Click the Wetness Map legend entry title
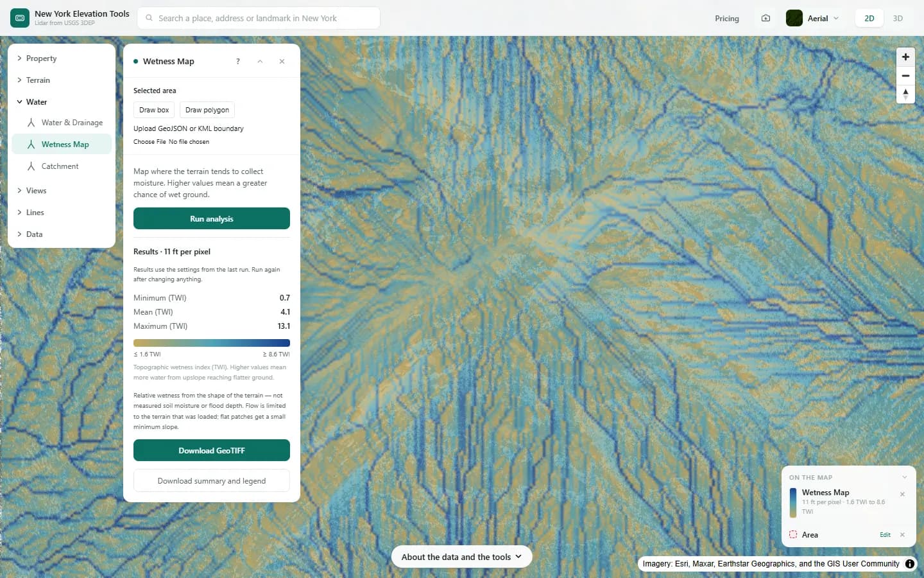This screenshot has width=924, height=578. [825, 493]
